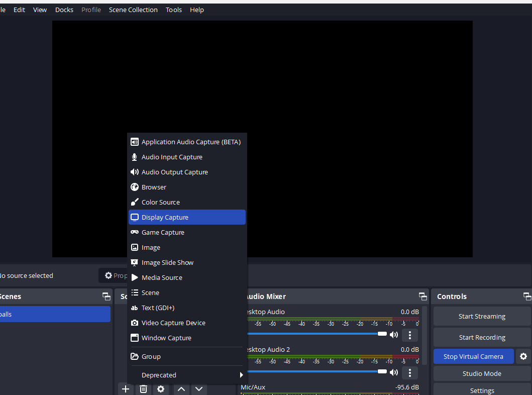Screen dimensions: 532x395
Task: Open the Help menu
Action: point(197,10)
